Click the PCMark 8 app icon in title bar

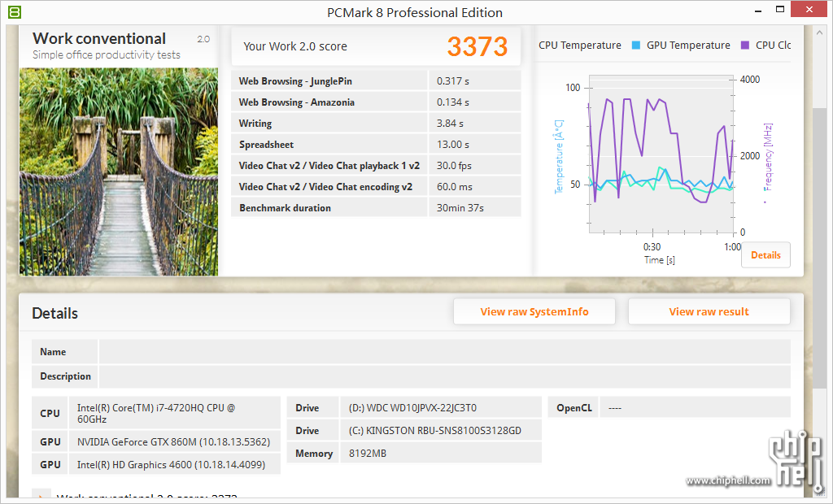click(x=15, y=11)
